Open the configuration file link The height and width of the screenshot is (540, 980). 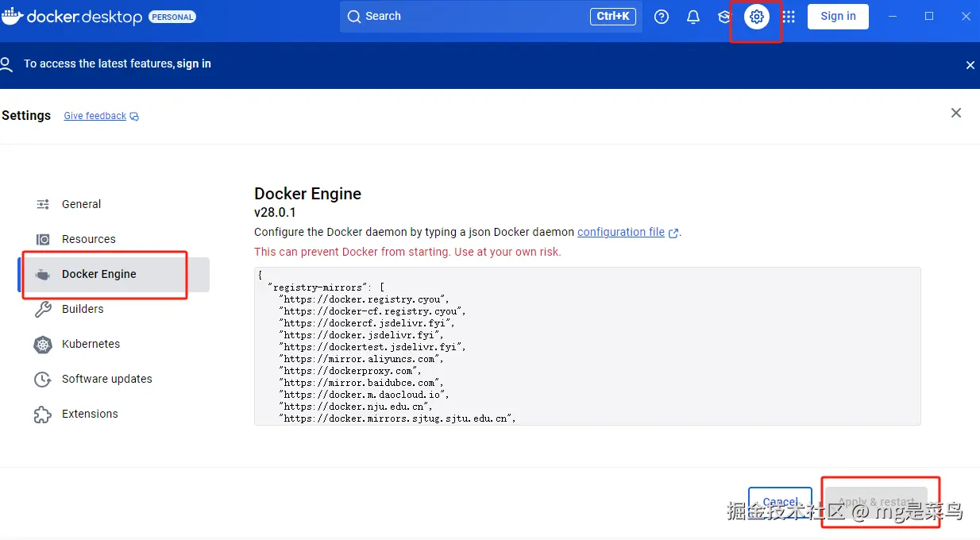(x=621, y=232)
